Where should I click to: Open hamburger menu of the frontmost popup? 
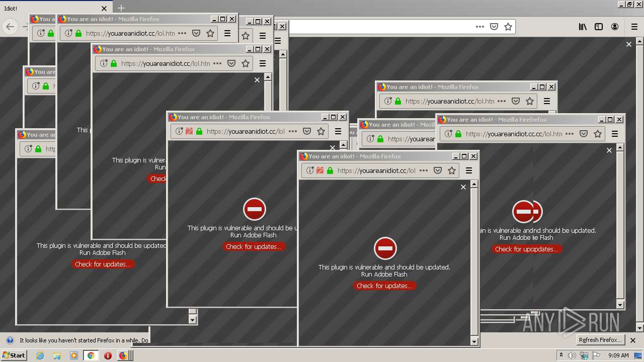click(469, 170)
